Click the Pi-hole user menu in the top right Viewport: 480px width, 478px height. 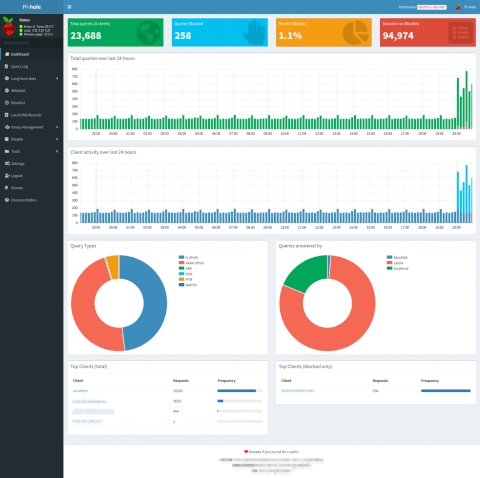coord(466,7)
